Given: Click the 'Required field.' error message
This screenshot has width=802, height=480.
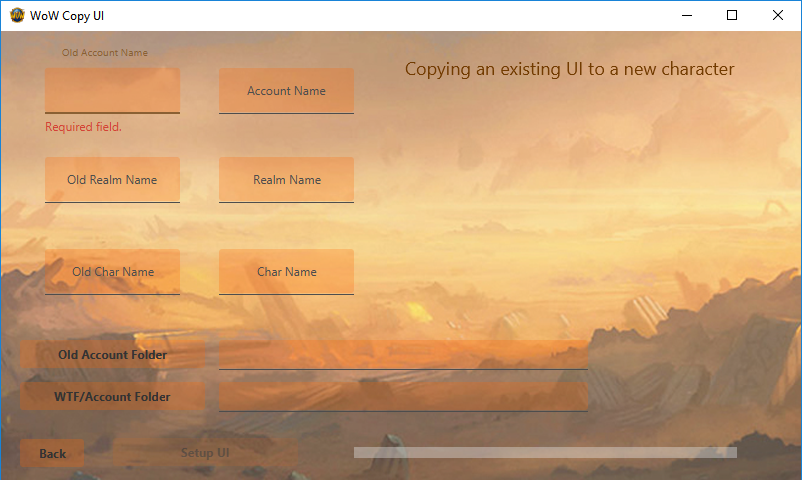Looking at the screenshot, I should [83, 127].
